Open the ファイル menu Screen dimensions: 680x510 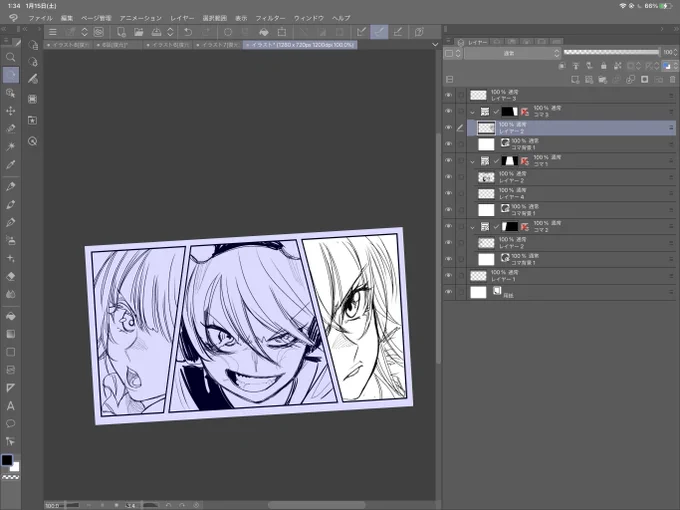pyautogui.click(x=40, y=18)
